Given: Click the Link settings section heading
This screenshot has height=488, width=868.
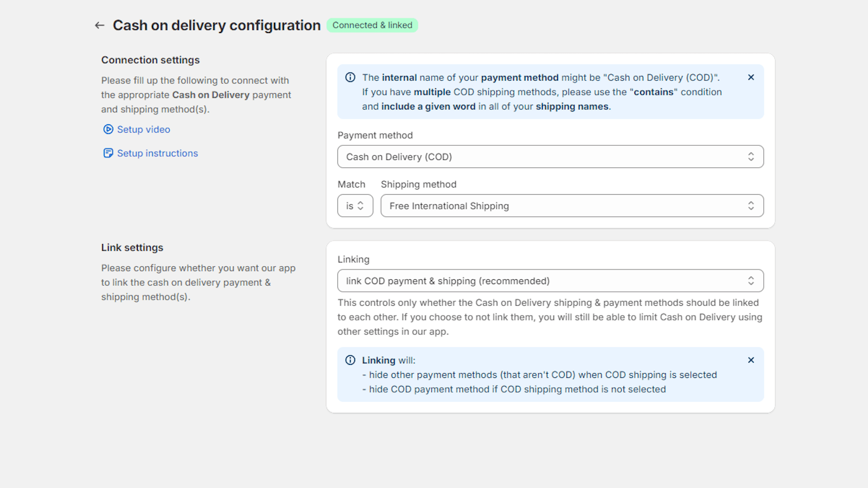Looking at the screenshot, I should 132,248.
